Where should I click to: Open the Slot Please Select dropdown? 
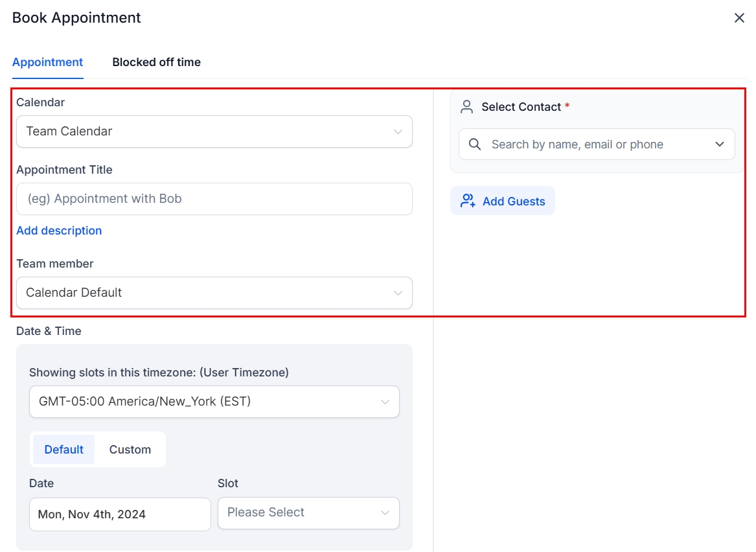308,512
